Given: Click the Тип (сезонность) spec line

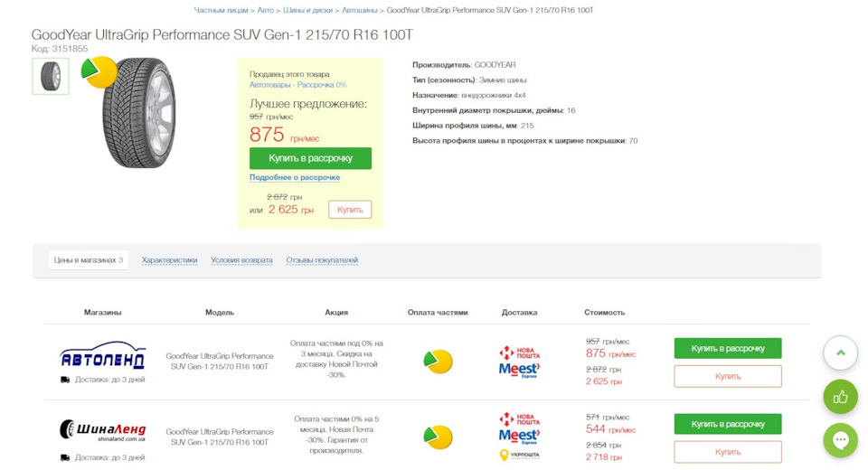Looking at the screenshot, I should point(469,80).
